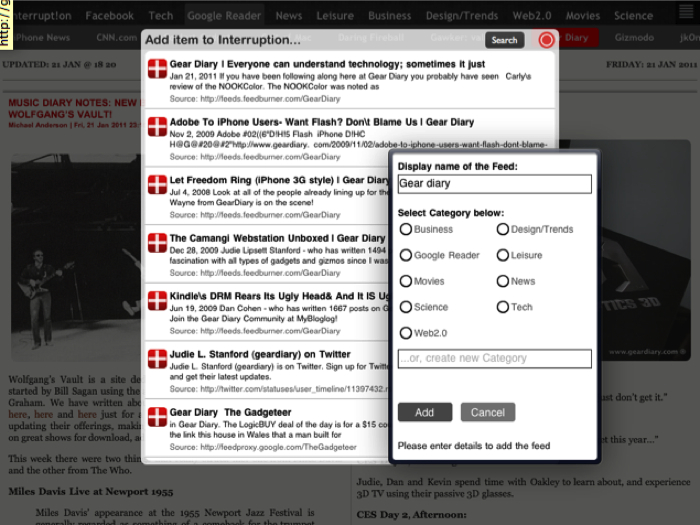The width and height of the screenshot is (700, 525).
Task: Open the Web2.0 top tab
Action: (x=532, y=16)
